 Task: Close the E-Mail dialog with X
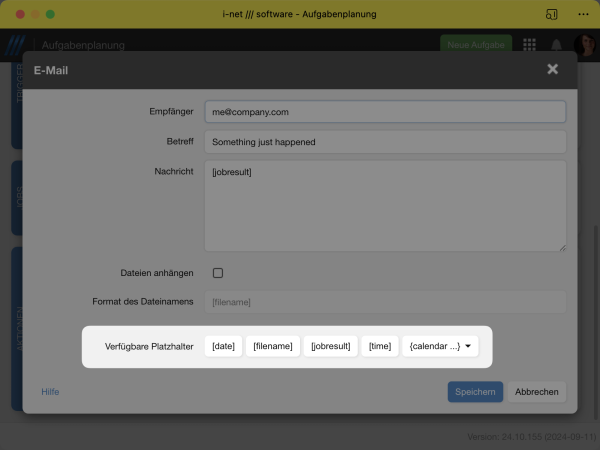tap(552, 70)
